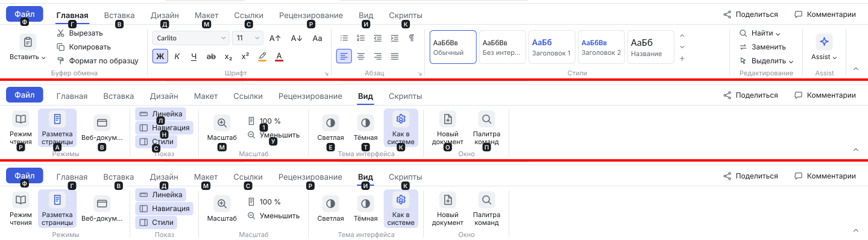Open Палитра команд in the bottom strip
Image resolution: width=868 pixels, height=240 pixels.
[486, 209]
